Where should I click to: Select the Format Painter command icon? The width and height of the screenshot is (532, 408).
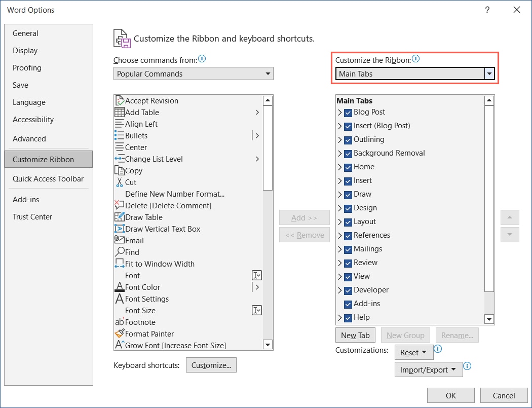(x=120, y=333)
